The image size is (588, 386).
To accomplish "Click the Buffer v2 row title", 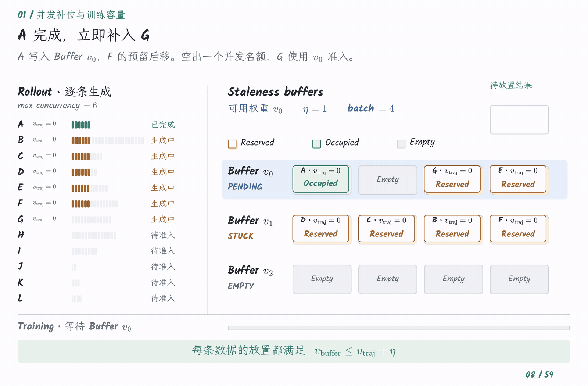I will pyautogui.click(x=250, y=270).
